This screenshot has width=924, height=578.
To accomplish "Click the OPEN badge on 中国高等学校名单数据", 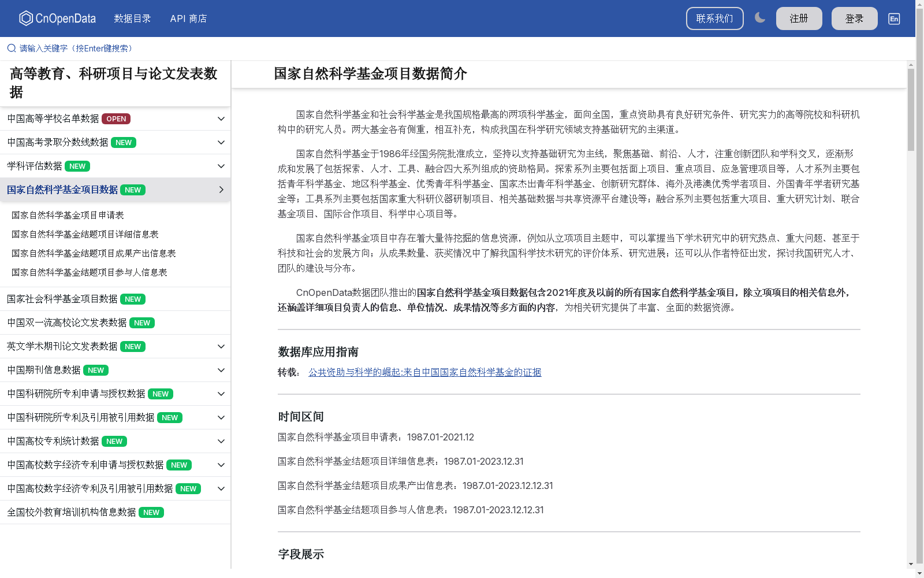I will tap(116, 119).
